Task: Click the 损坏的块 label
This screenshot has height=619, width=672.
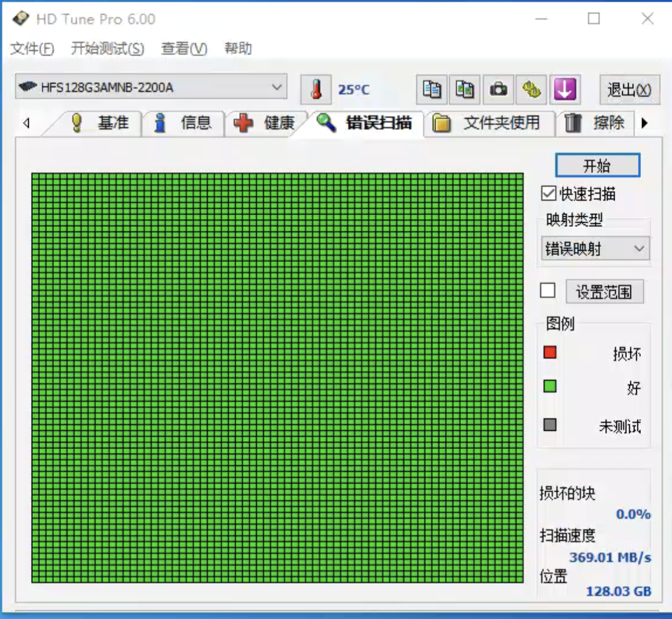Action: tap(568, 494)
